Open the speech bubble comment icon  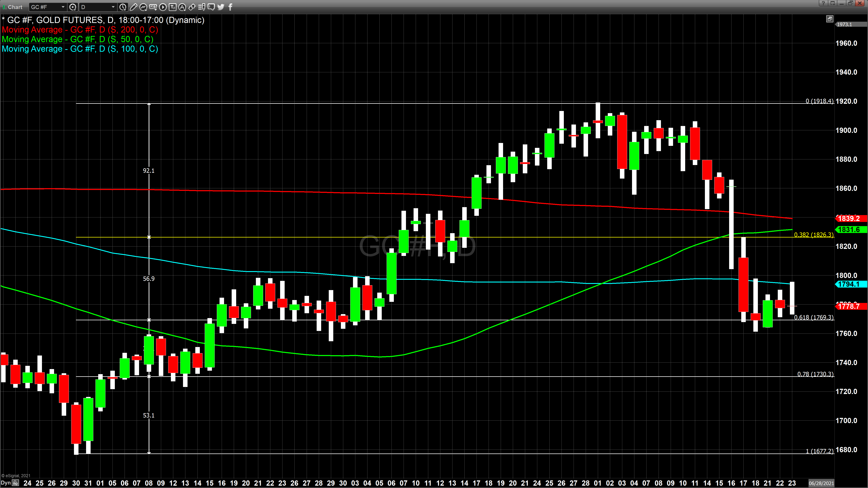(211, 7)
